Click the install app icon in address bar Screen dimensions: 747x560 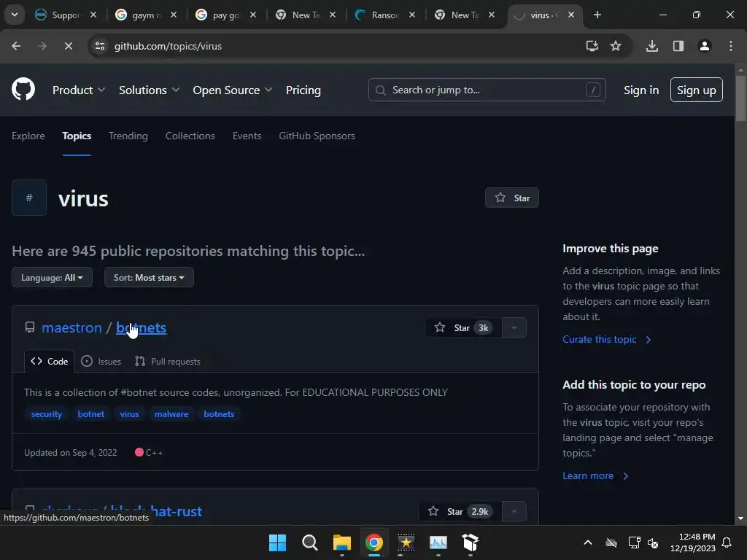point(592,46)
